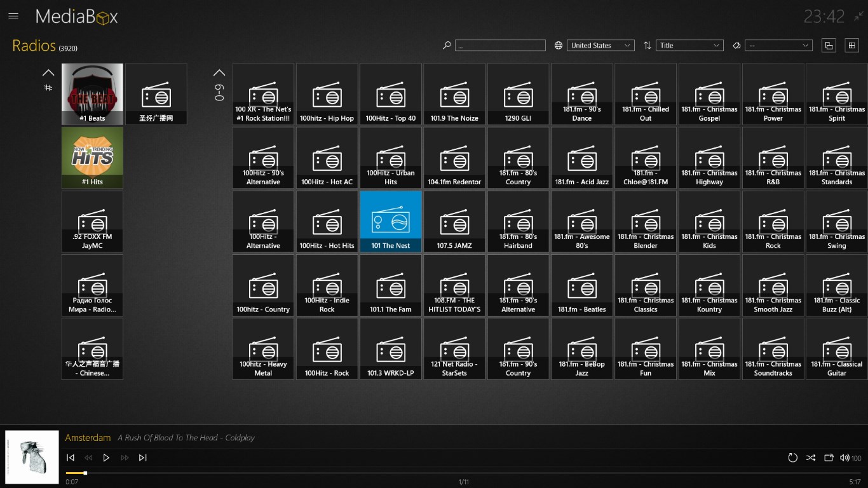Open the hamburger navigation menu

click(13, 16)
